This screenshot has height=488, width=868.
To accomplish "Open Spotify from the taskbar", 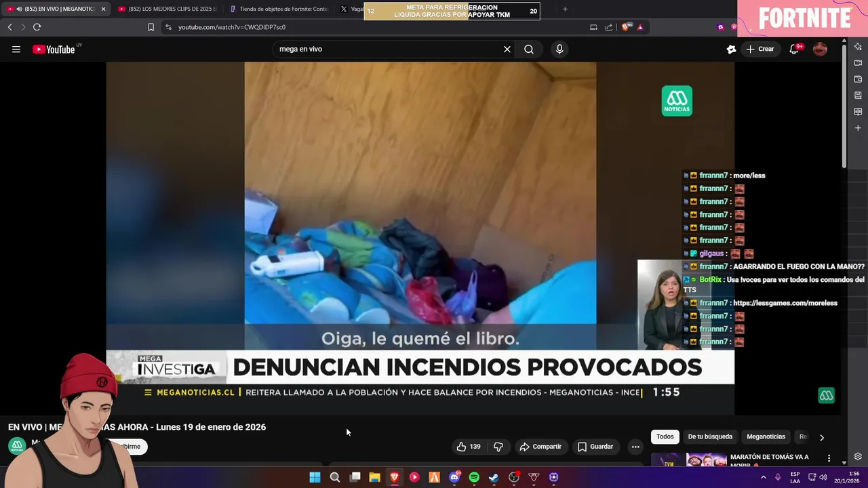I will tap(474, 477).
